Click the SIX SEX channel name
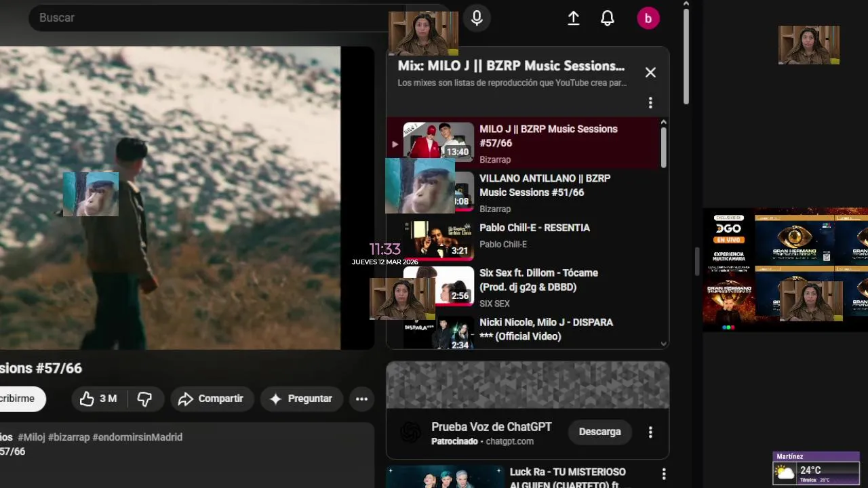The height and width of the screenshot is (488, 868). tap(494, 304)
